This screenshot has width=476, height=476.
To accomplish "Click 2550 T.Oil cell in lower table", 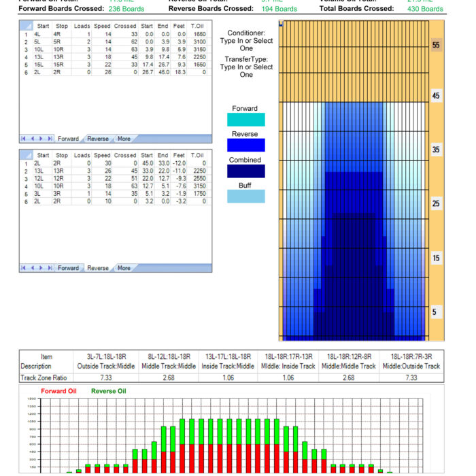I will [x=197, y=178].
